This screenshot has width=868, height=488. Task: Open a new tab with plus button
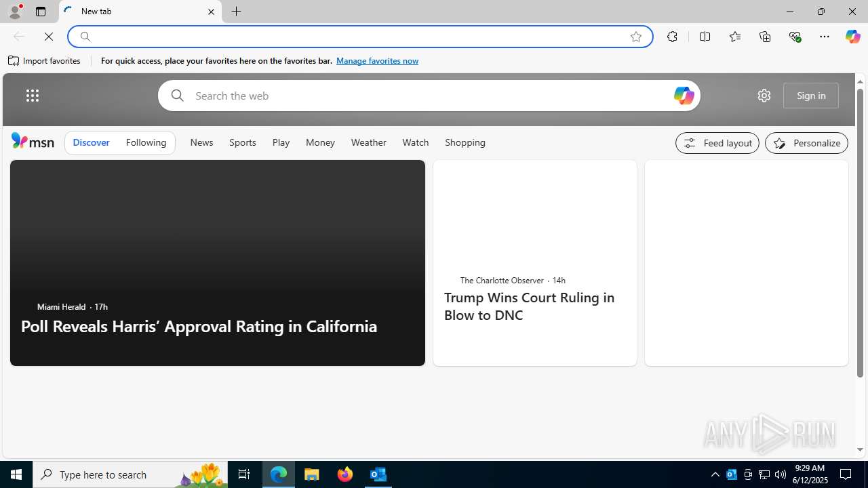pyautogui.click(x=237, y=12)
